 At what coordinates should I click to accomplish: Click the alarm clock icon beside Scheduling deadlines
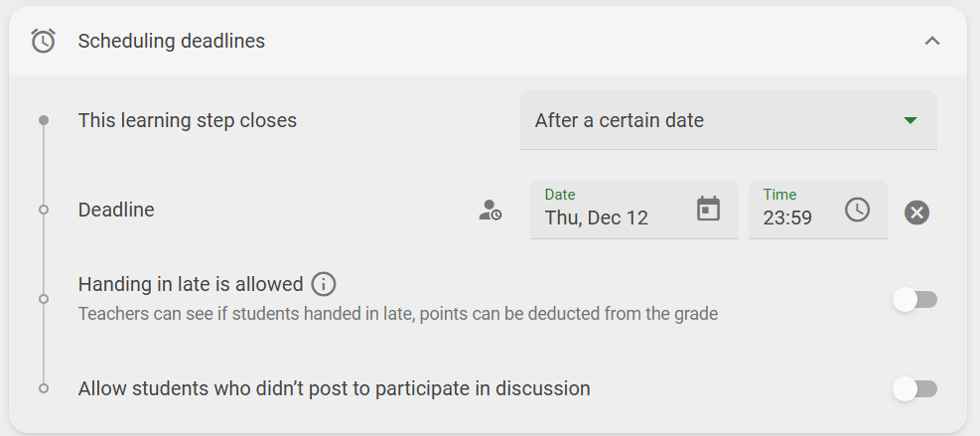[x=43, y=42]
